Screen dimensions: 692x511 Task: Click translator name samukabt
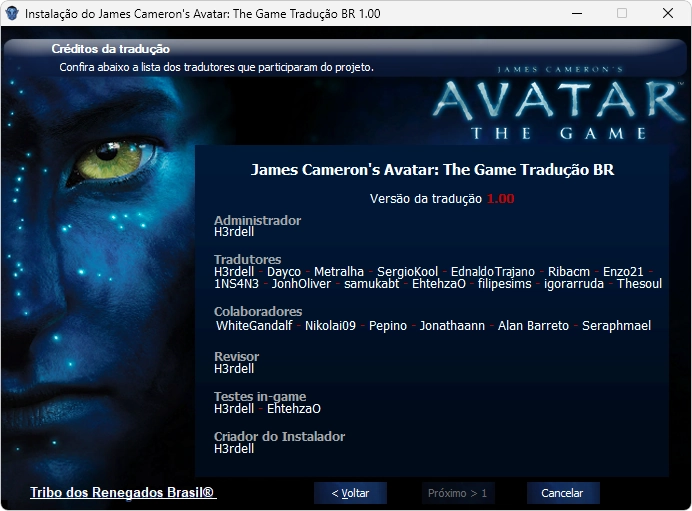[x=372, y=284]
